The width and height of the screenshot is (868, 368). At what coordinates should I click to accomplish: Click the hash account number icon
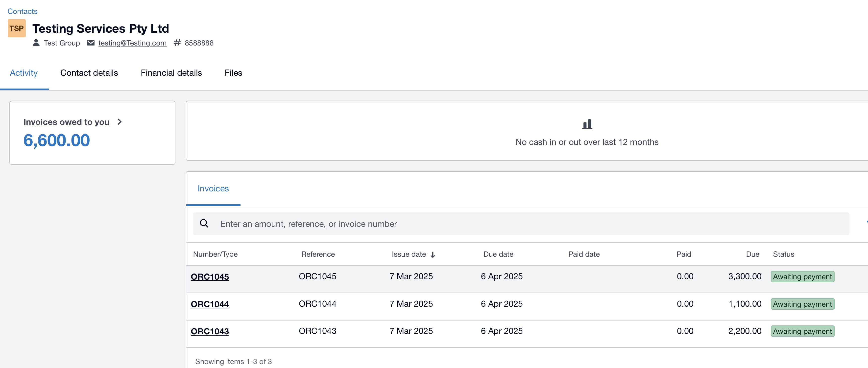point(177,43)
